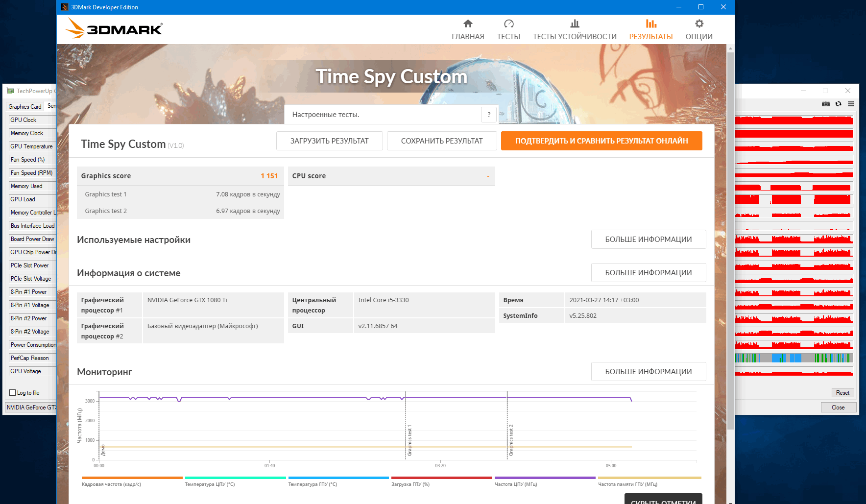This screenshot has height=504, width=866.
Task: Toggle Частота памяти ГПУ legend swatch
Action: click(x=649, y=478)
